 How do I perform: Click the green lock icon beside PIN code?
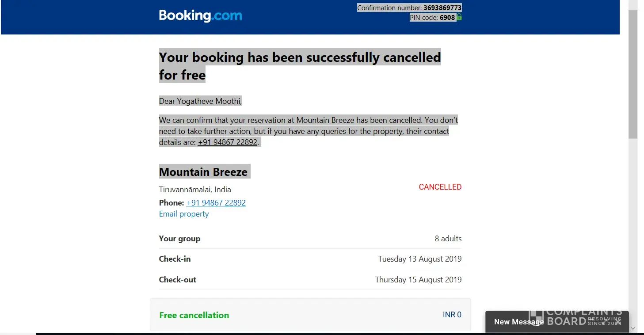459,17
